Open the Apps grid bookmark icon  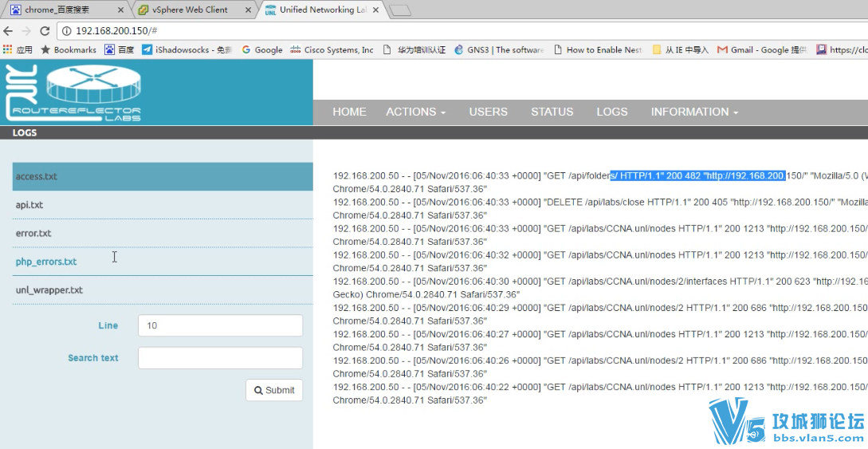(8, 49)
